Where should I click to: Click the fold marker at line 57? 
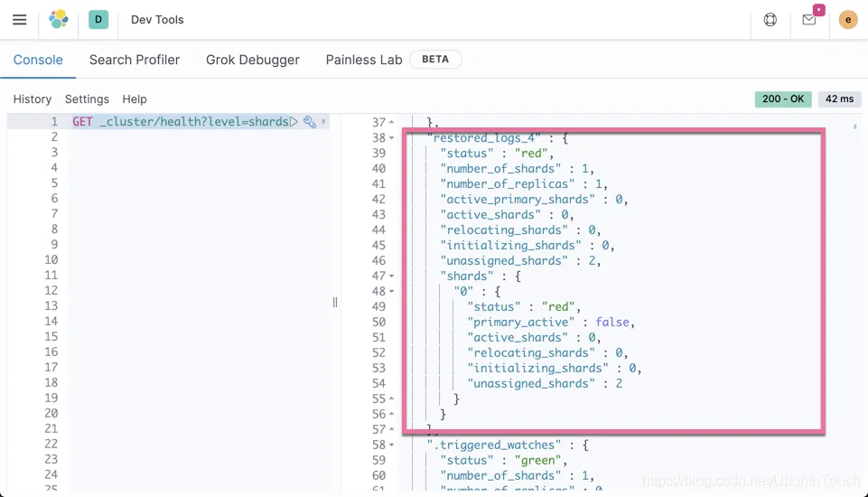[x=391, y=429]
